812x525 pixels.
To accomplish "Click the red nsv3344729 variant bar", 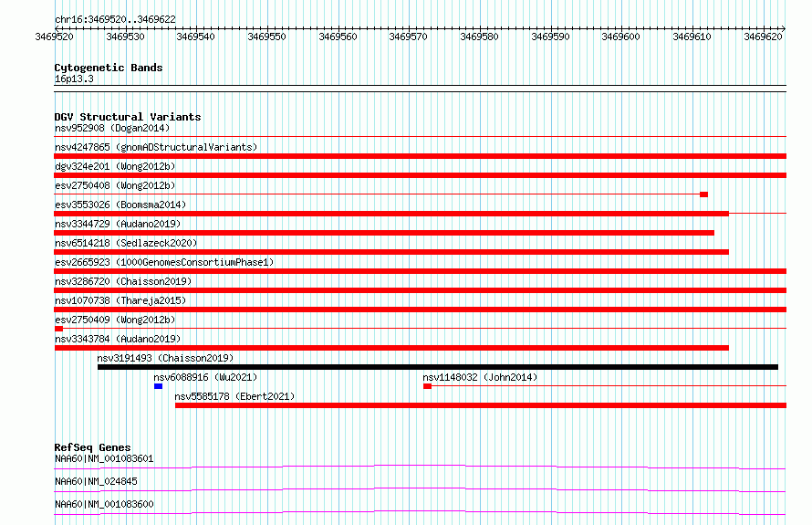I will (x=384, y=233).
